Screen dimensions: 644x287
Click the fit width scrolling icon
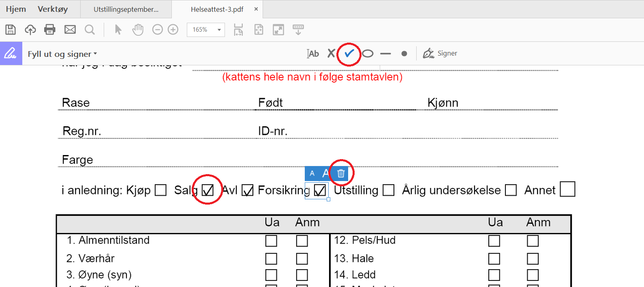pos(238,29)
